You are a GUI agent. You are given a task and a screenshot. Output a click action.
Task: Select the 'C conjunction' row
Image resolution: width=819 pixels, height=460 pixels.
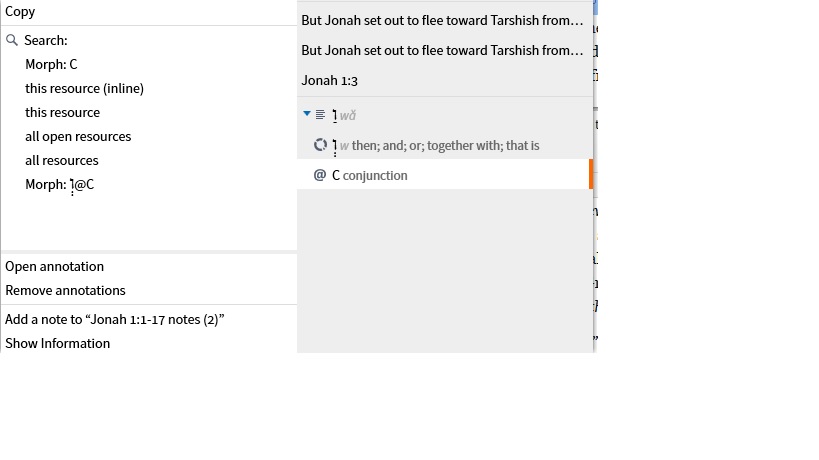click(x=445, y=175)
